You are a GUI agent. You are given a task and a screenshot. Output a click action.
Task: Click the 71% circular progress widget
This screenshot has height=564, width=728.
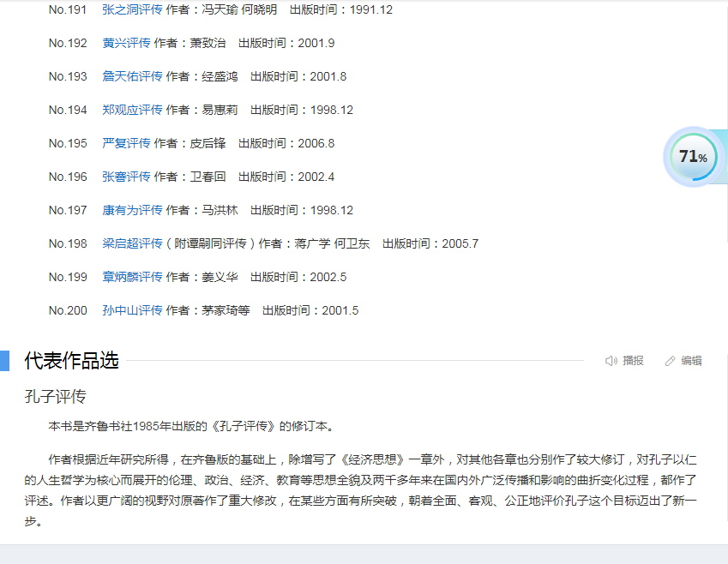[694, 157]
